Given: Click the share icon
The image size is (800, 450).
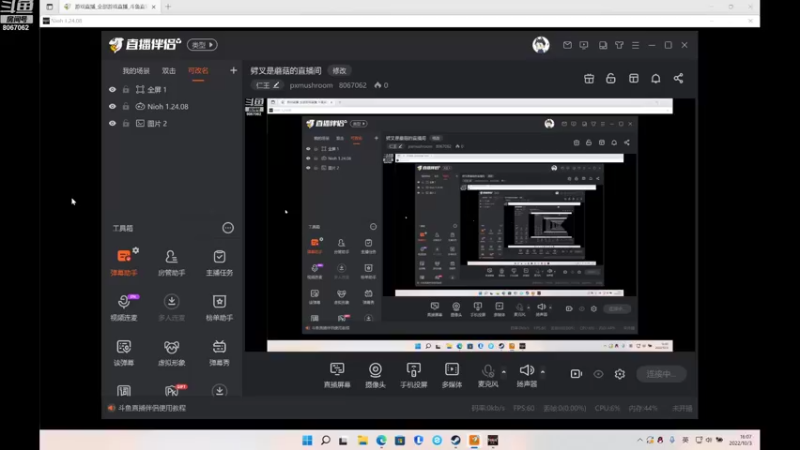Looking at the screenshot, I should click(678, 79).
